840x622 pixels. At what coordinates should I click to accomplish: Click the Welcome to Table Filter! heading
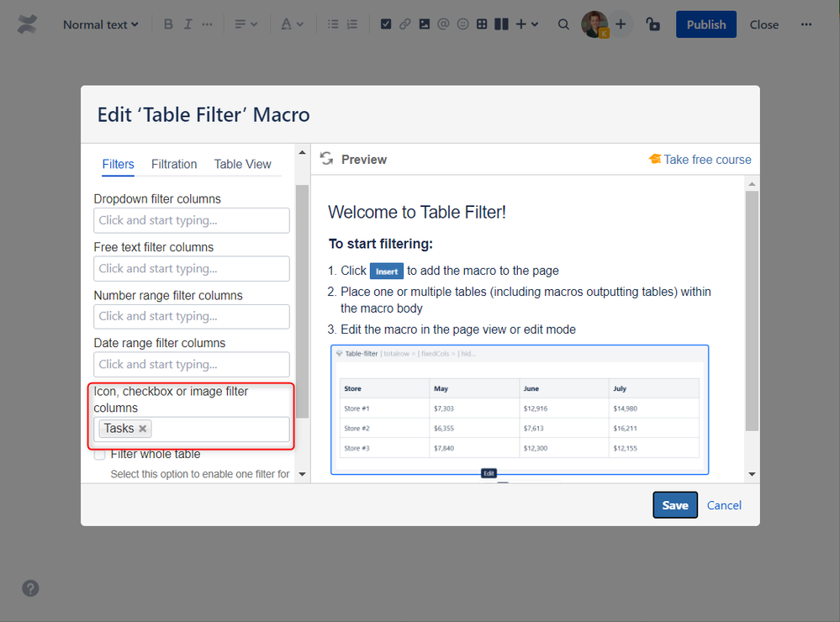coord(417,212)
